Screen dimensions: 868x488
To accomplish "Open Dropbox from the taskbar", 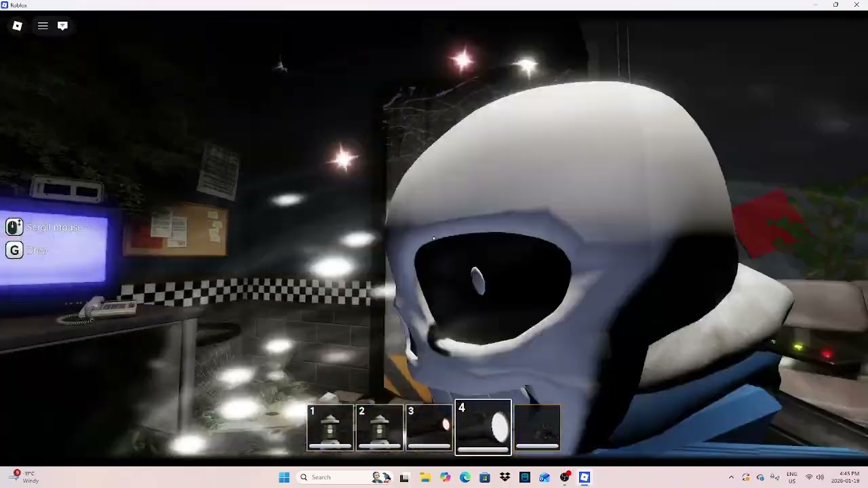I will coord(505,477).
